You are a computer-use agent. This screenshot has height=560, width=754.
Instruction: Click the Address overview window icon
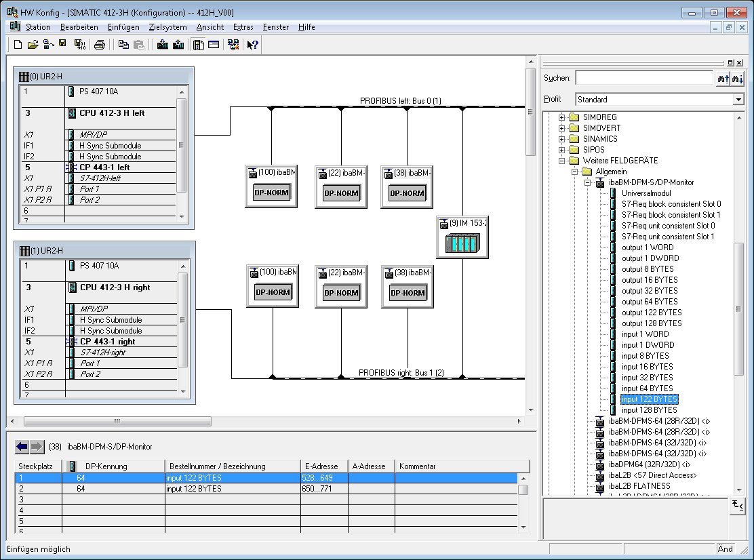click(x=214, y=45)
